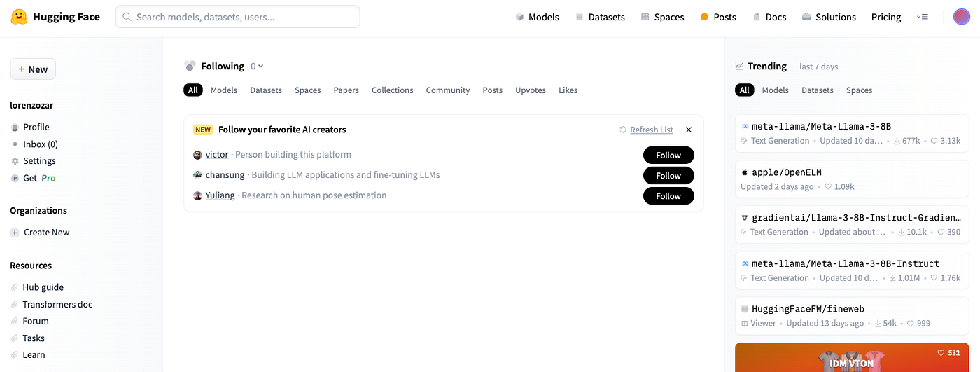Open the apple/OpenELM trending entry
This screenshot has width=980, height=372.
pyautogui.click(x=852, y=179)
